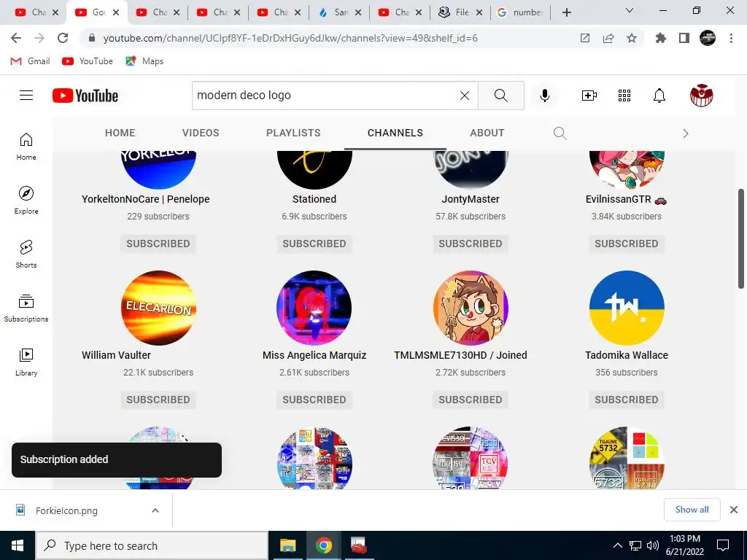Viewport: 747px width, 560px height.
Task: Toggle subscription for William Vaulter
Action: [158, 400]
